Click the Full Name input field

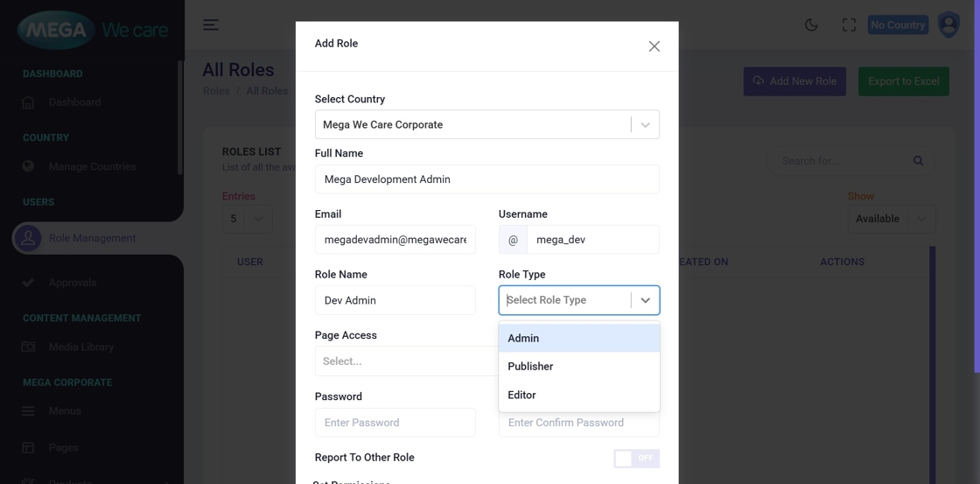pyautogui.click(x=486, y=179)
